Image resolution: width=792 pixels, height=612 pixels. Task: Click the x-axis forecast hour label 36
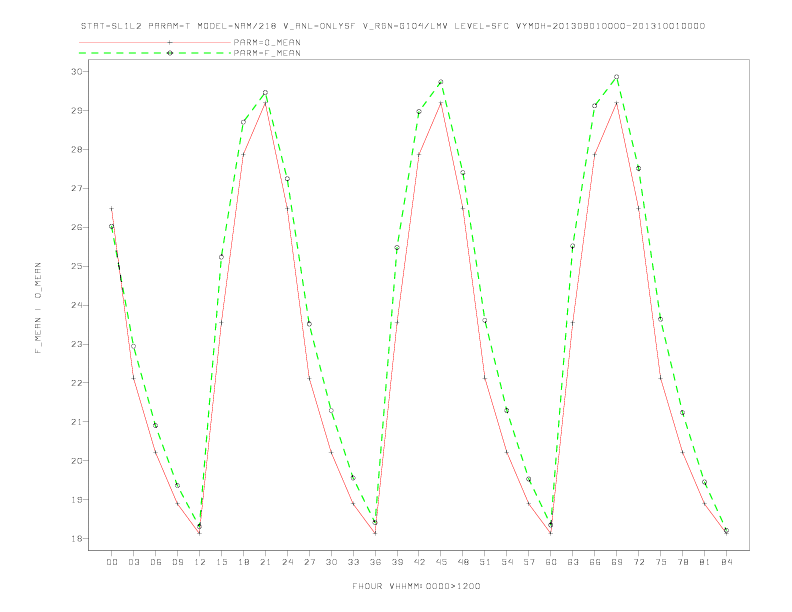coord(375,562)
